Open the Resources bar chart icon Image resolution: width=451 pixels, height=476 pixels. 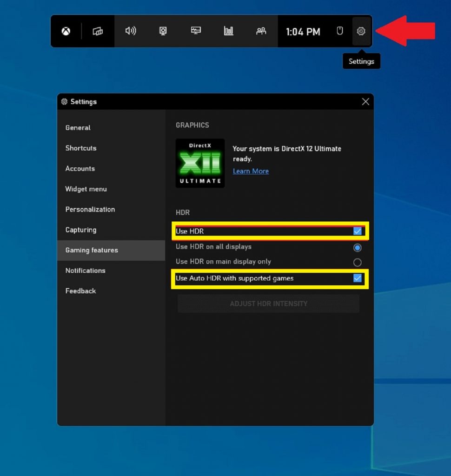tap(228, 31)
